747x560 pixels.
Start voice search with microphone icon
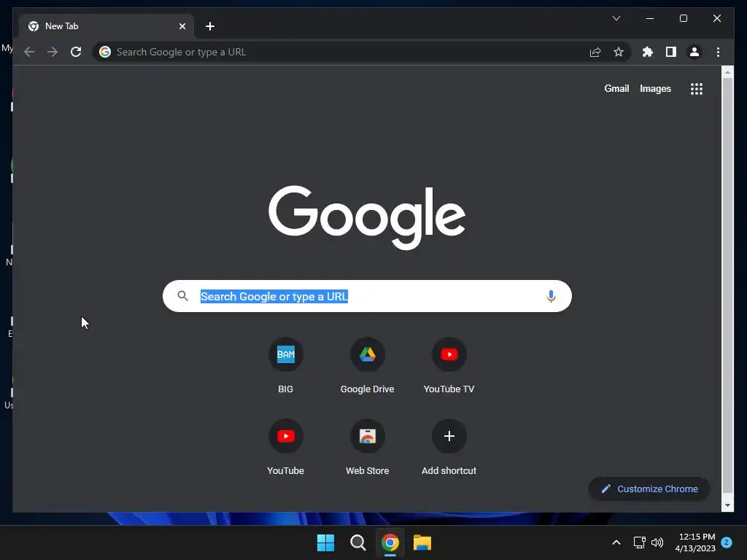[551, 296]
